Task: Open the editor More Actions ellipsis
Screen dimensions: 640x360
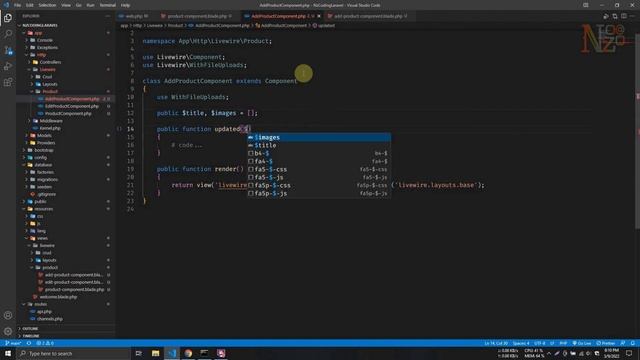Action: click(633, 16)
